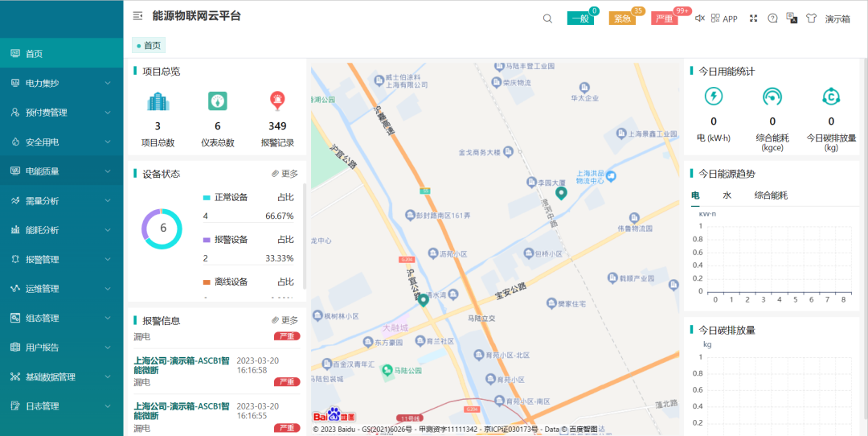Switch to the 水 energy trend tab
The image size is (868, 436).
pos(727,195)
